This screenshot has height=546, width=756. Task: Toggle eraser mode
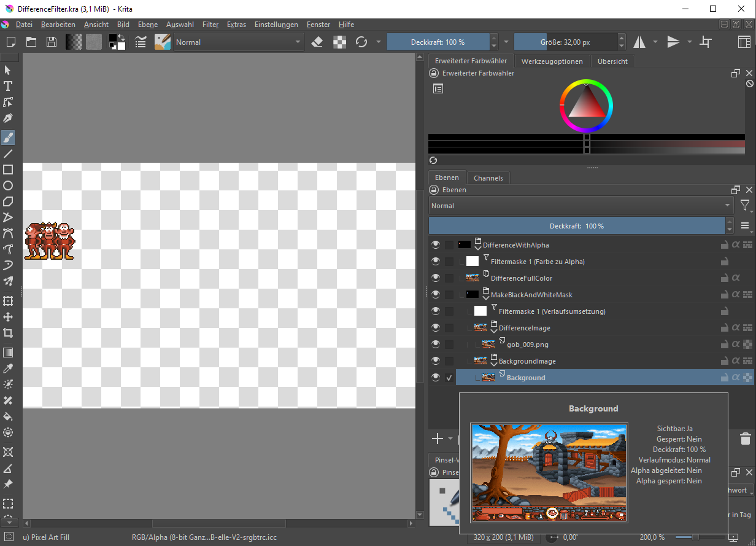(317, 42)
